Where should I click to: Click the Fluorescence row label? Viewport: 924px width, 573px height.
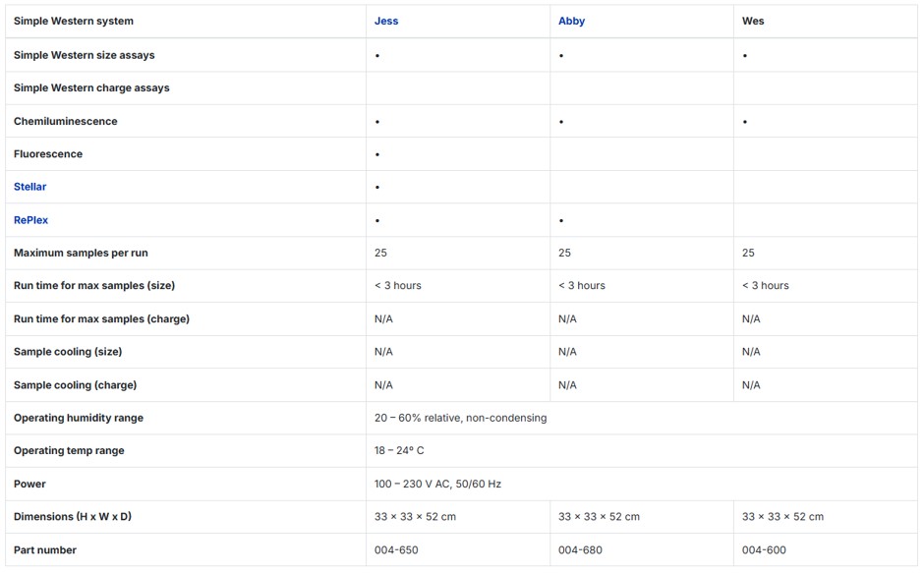pyautogui.click(x=48, y=154)
